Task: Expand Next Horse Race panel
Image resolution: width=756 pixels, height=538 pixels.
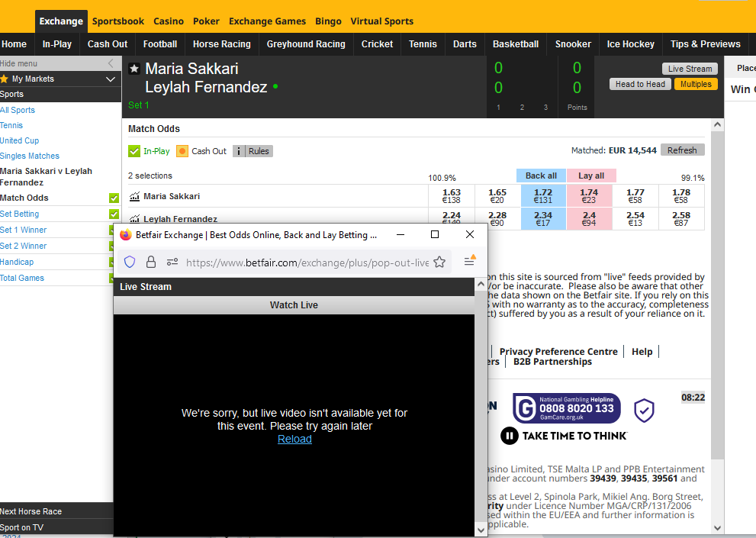Action: 56,511
